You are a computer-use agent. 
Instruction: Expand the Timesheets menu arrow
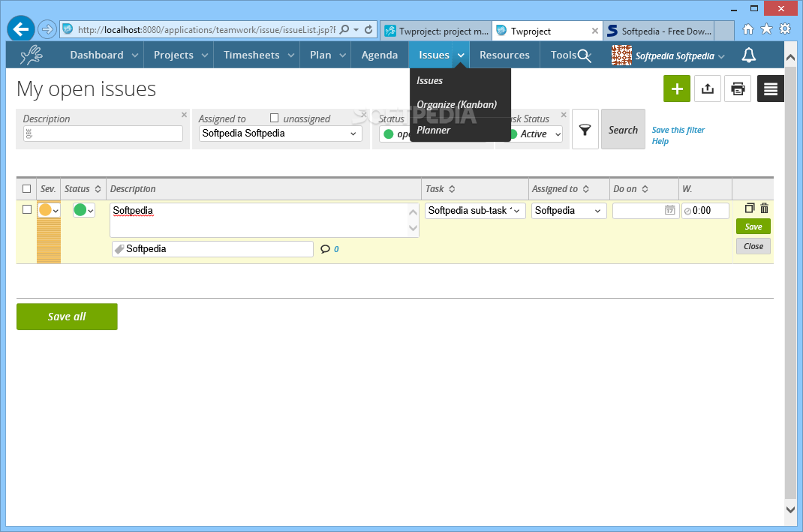click(291, 56)
